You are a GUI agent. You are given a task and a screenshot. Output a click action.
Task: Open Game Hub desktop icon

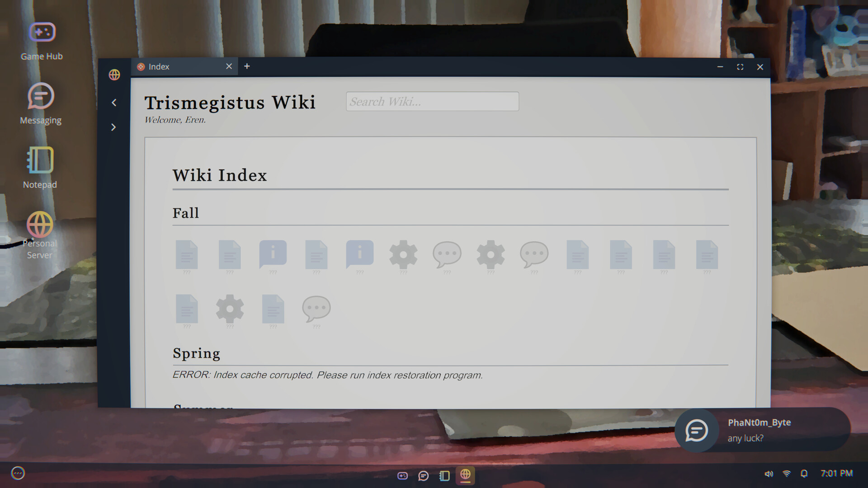pyautogui.click(x=42, y=40)
